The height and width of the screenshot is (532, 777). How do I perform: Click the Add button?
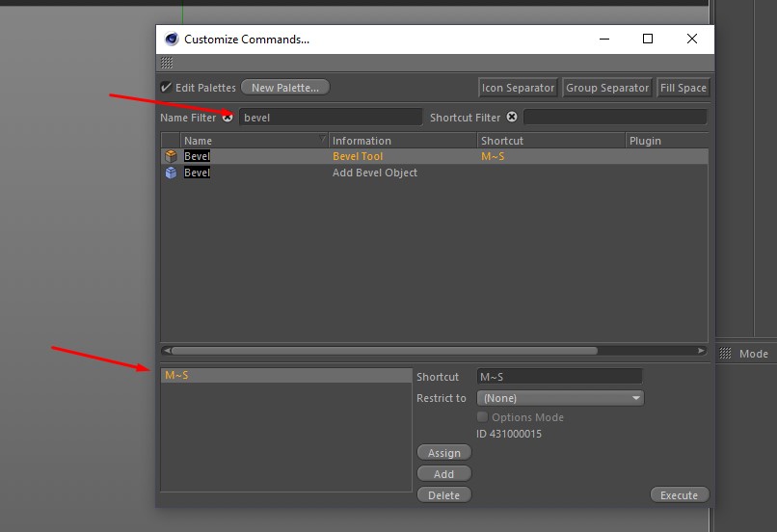coord(444,474)
